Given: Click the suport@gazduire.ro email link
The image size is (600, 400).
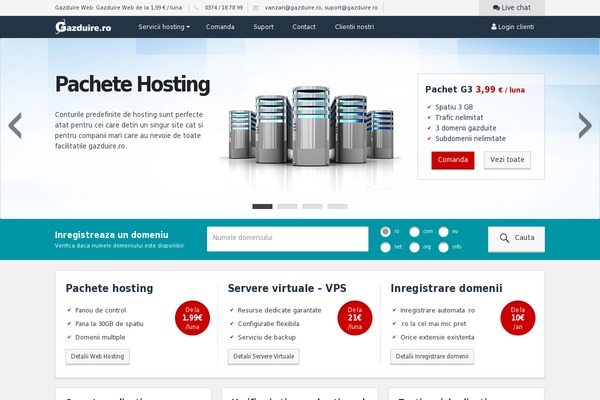Looking at the screenshot, I should point(351,8).
